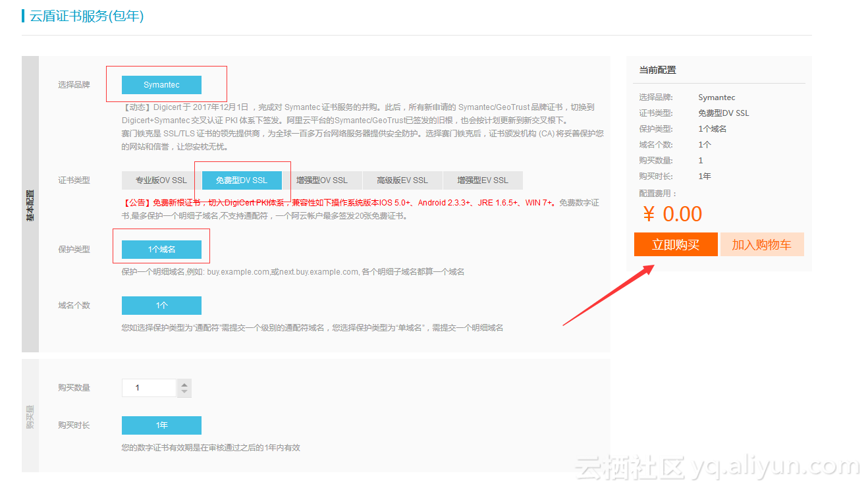This screenshot has width=868, height=488.
Task: Choose 增强型OV SSL certificate type
Action: point(322,180)
